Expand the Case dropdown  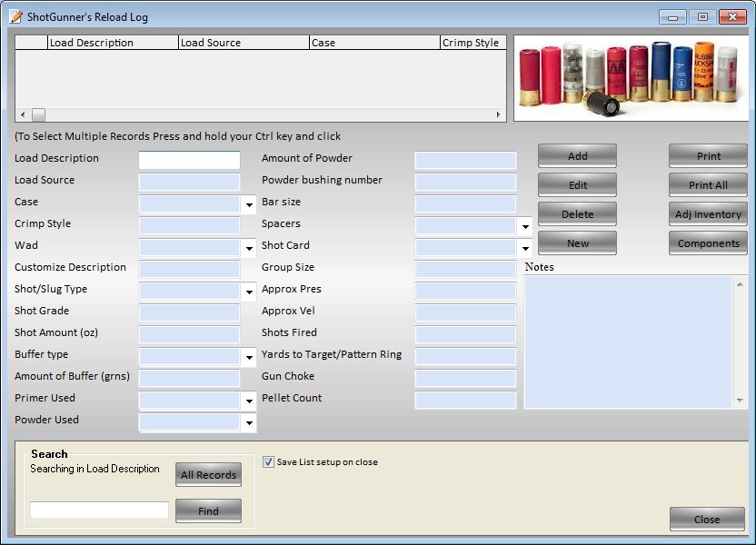[x=249, y=205]
